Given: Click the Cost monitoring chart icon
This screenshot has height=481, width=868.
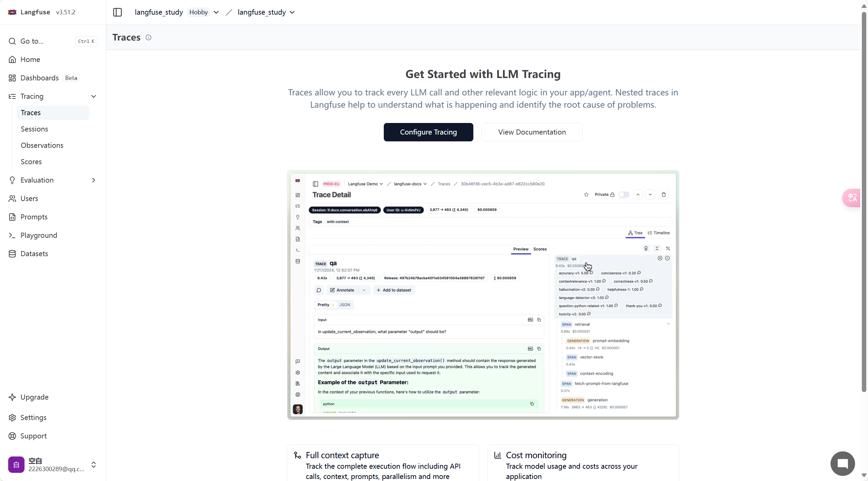Looking at the screenshot, I should tap(498, 455).
